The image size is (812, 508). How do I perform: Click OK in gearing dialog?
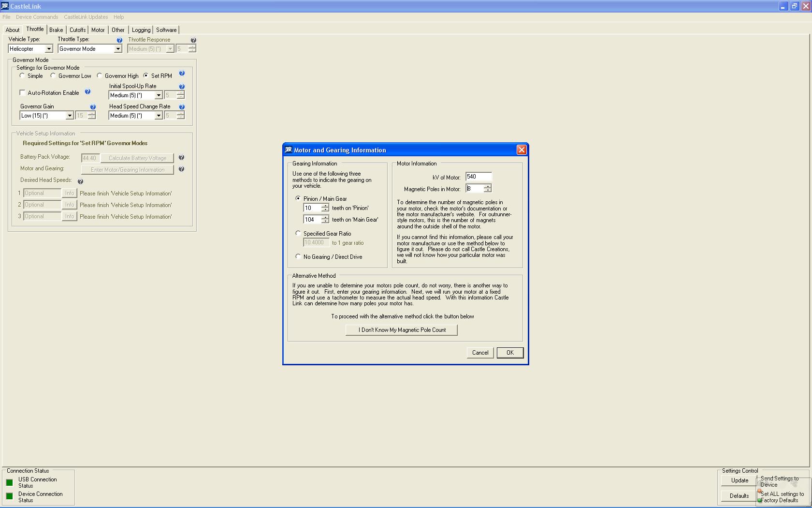point(510,353)
